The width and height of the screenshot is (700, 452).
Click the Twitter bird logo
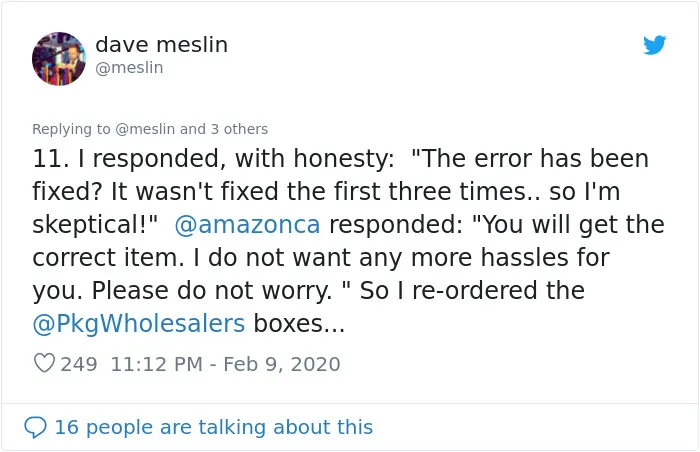point(654,45)
